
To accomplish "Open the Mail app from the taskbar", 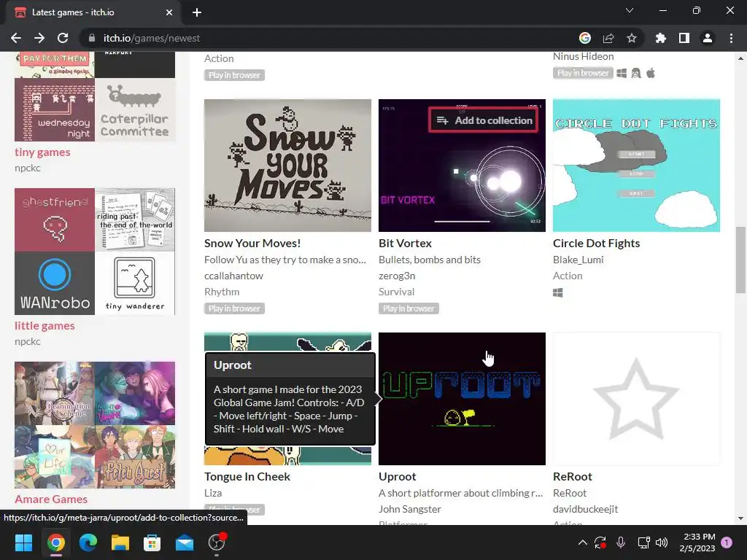I will coord(185,542).
